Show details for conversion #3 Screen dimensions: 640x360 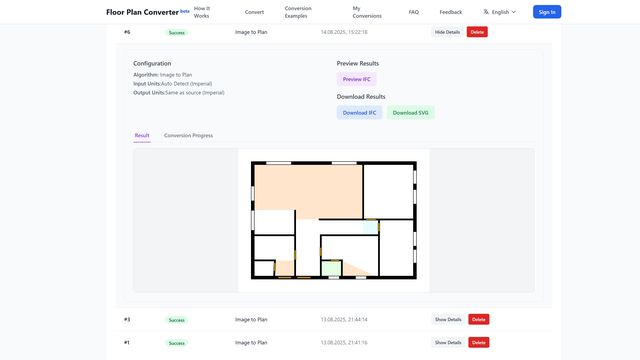pos(448,319)
